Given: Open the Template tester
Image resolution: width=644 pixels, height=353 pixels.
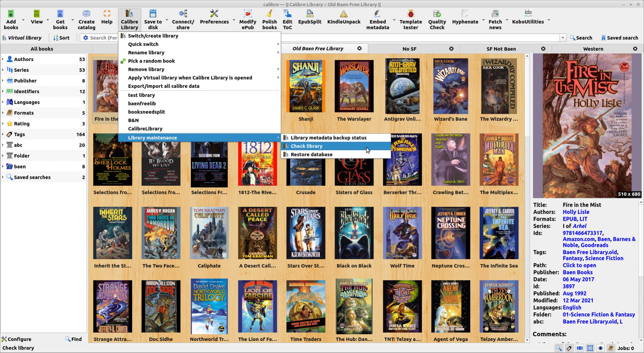Looking at the screenshot, I should point(411,19).
